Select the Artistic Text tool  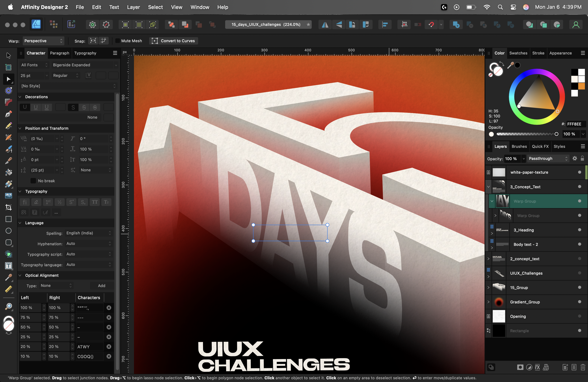point(8,266)
